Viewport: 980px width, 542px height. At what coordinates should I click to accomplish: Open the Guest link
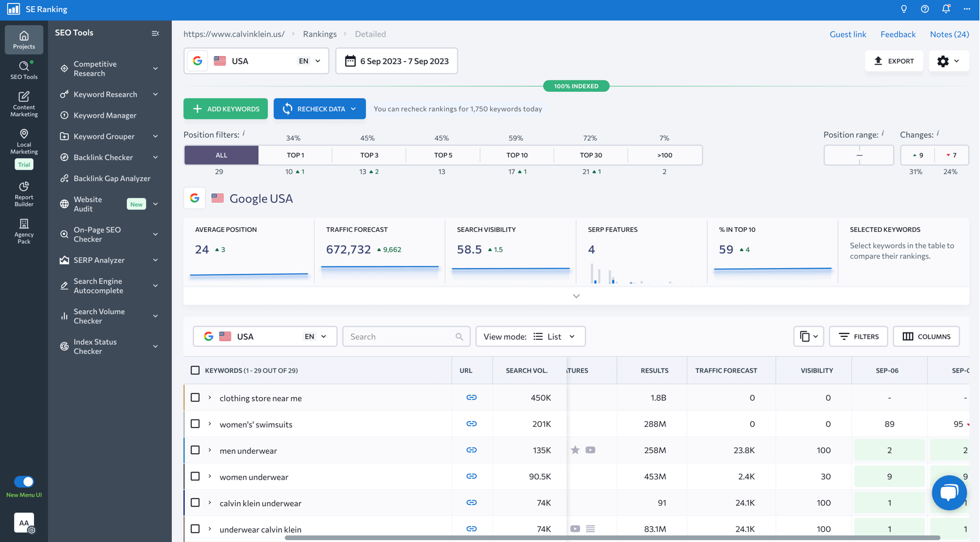click(847, 34)
